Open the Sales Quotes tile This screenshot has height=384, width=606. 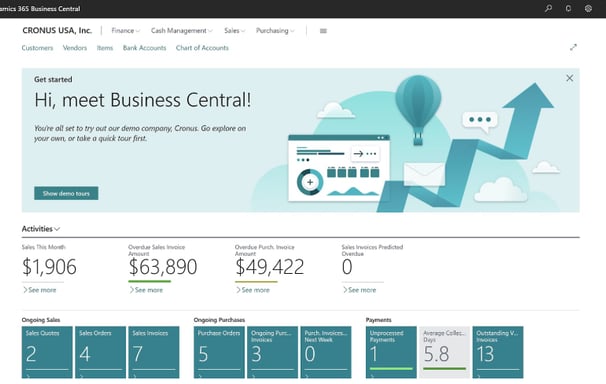coord(47,352)
